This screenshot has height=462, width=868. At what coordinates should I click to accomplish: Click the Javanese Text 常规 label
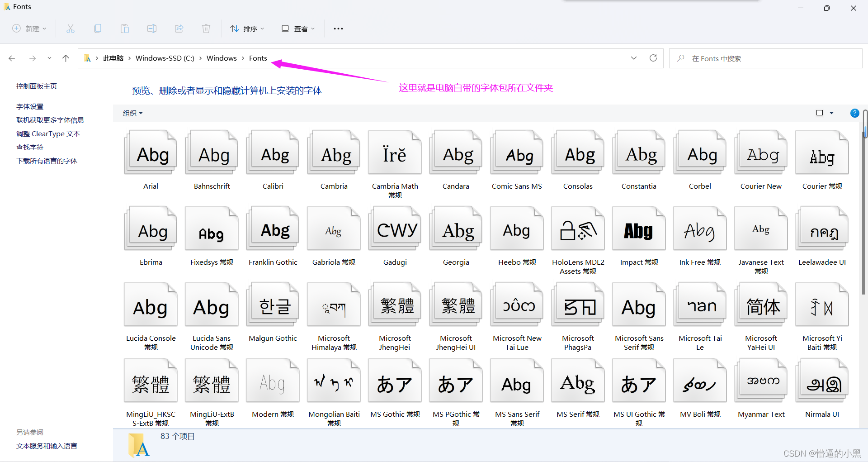761,267
